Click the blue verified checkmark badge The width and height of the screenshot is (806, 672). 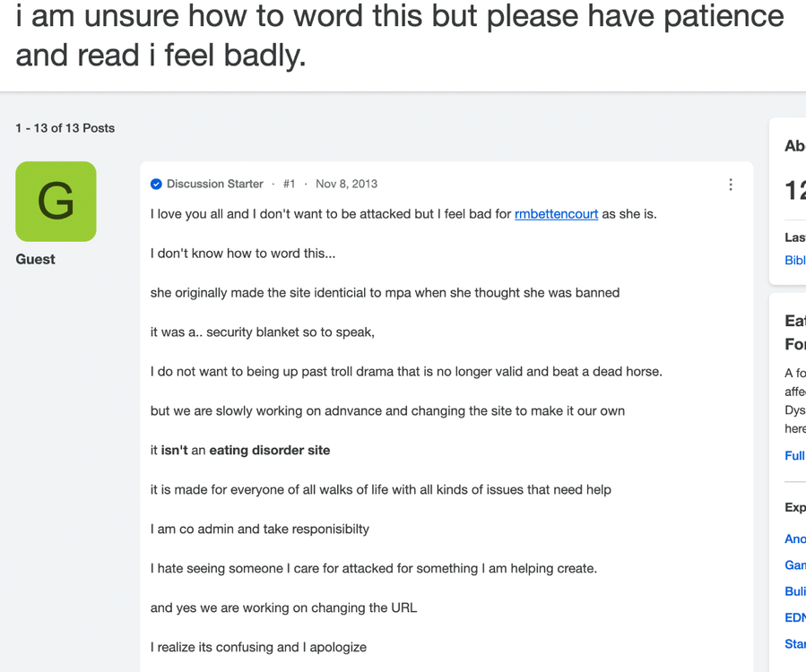pos(156,184)
